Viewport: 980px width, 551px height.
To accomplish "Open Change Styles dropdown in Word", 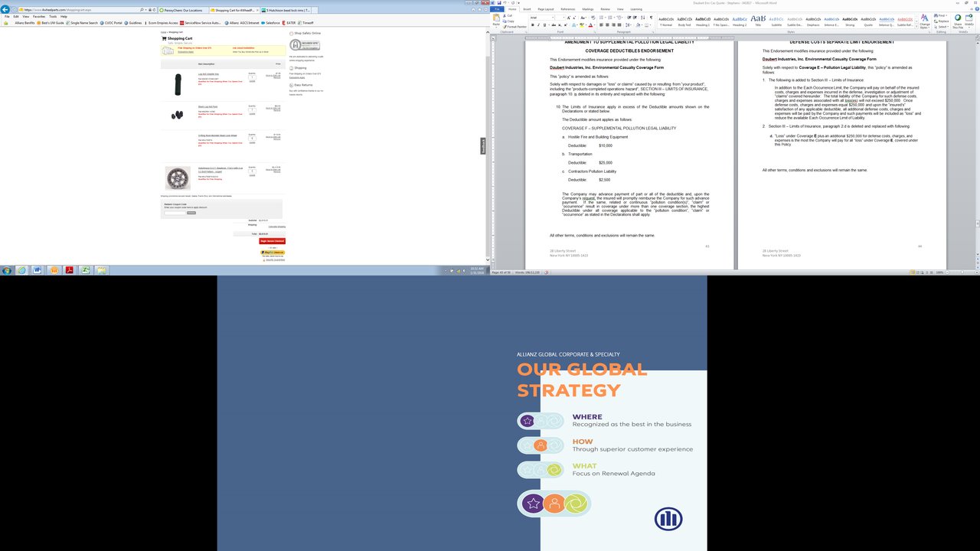I will 925,21.
